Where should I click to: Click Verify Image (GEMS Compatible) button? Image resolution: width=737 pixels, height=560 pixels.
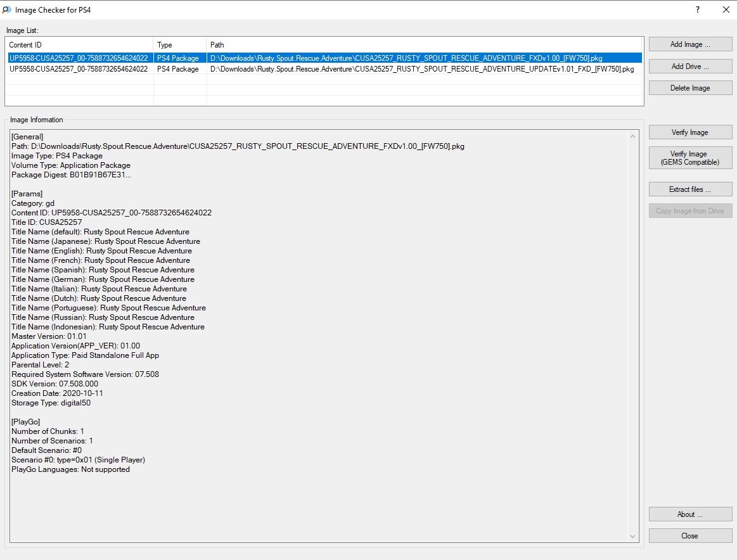[x=690, y=158]
